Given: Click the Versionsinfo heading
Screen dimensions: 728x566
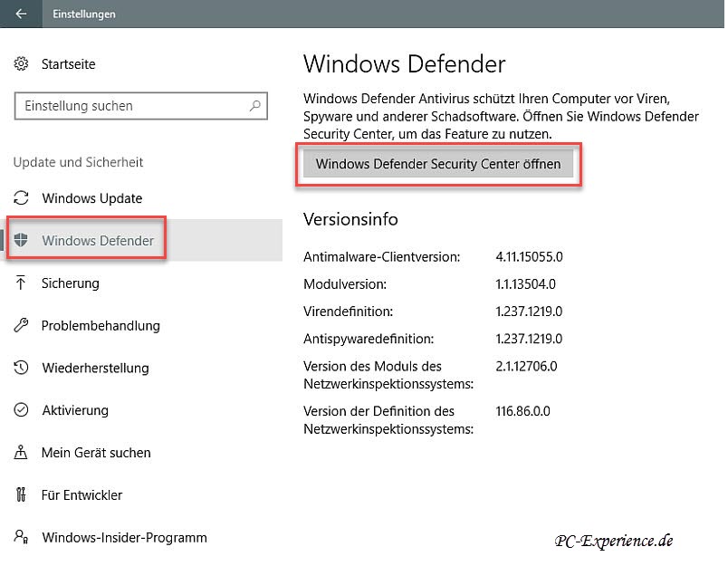Looking at the screenshot, I should (x=350, y=219).
